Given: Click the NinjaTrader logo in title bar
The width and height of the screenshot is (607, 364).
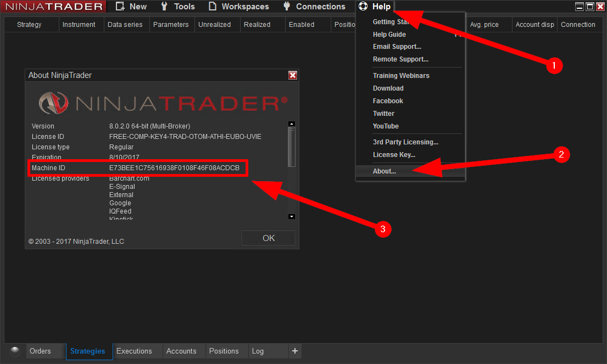Looking at the screenshot, I should [x=54, y=7].
